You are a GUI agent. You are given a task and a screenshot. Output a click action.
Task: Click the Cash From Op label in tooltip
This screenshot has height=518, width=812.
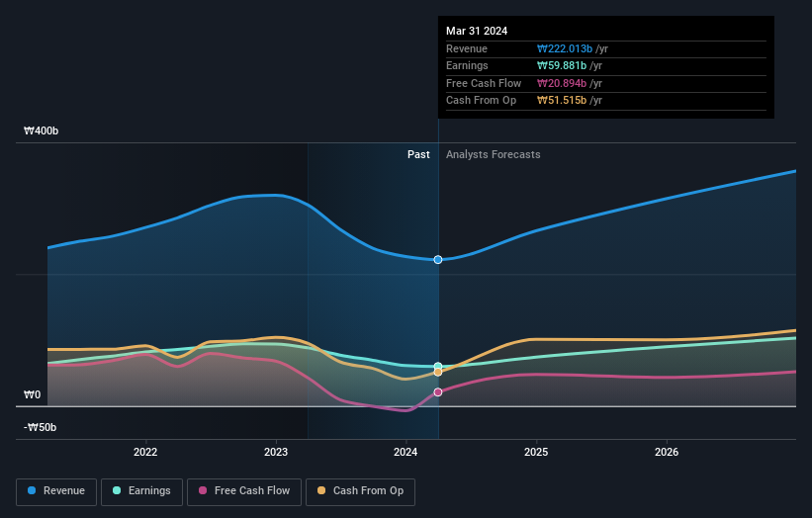click(481, 101)
